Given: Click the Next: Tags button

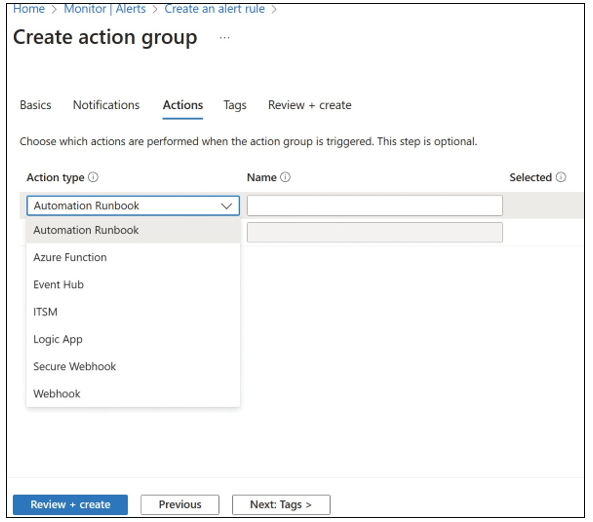Looking at the screenshot, I should [x=281, y=505].
